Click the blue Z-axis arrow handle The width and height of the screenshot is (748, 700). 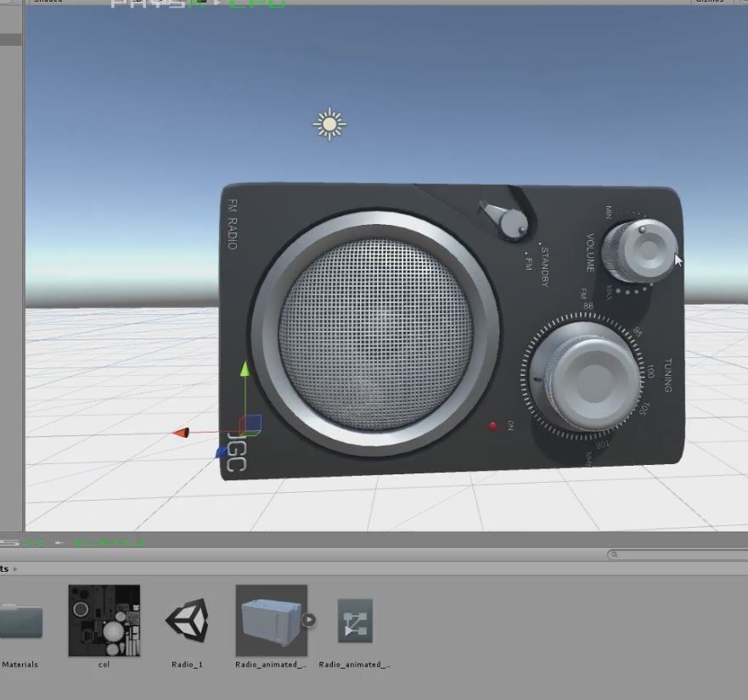(222, 452)
